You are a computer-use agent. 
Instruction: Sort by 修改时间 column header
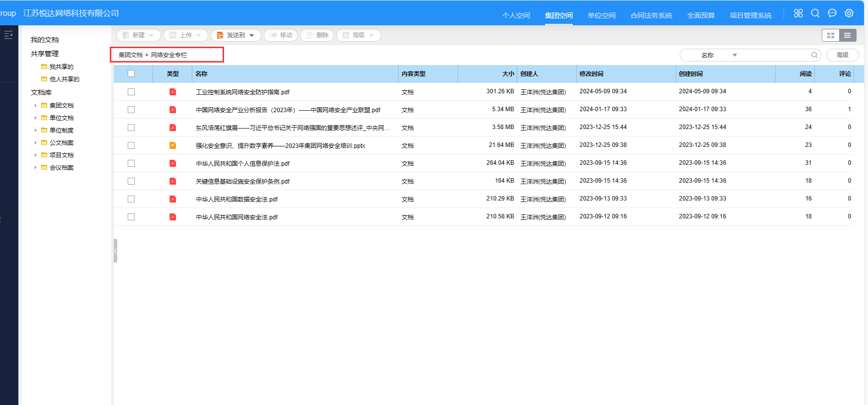point(591,74)
